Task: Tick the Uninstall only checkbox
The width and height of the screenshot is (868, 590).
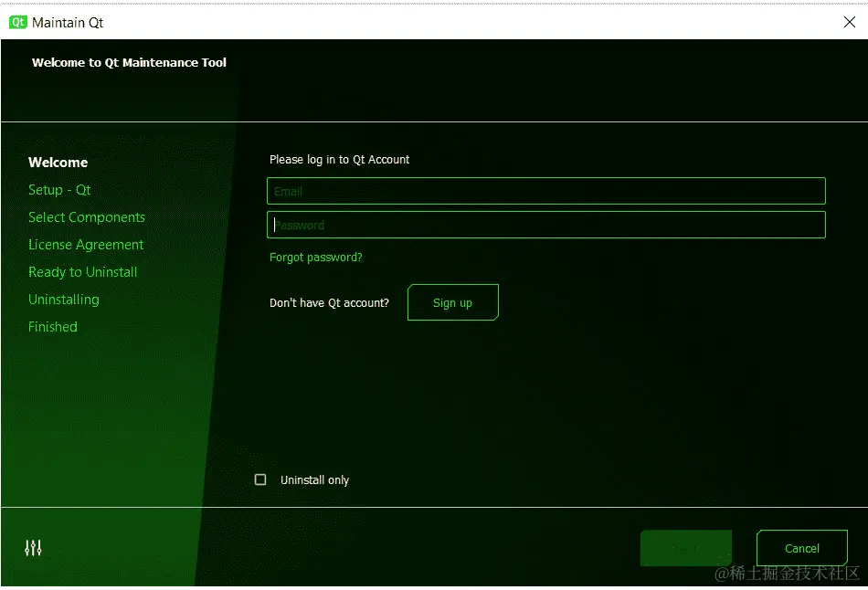Action: click(x=260, y=479)
